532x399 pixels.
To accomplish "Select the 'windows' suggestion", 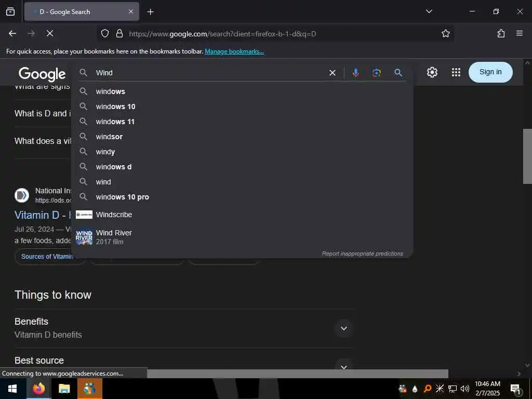I will pyautogui.click(x=242, y=91).
